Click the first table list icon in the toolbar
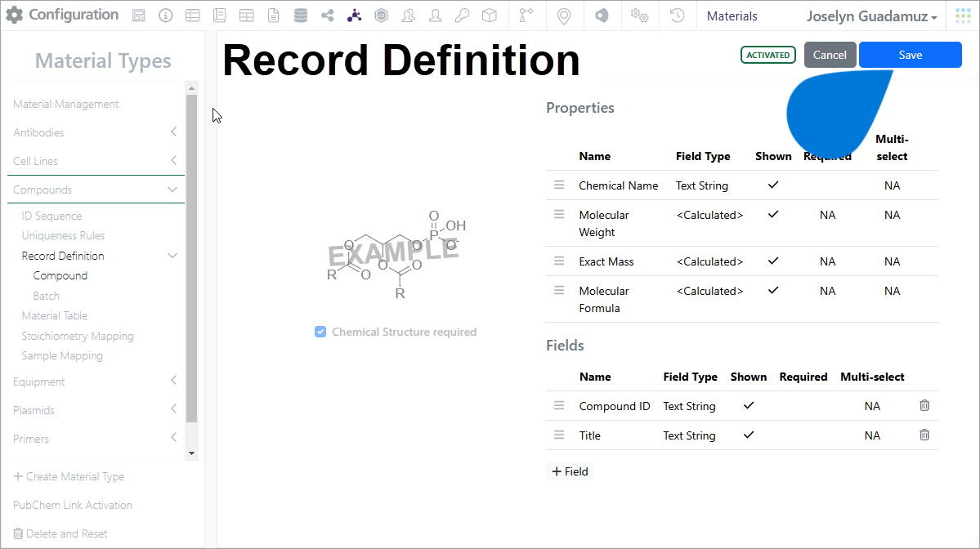980x549 pixels. pyautogui.click(x=193, y=16)
